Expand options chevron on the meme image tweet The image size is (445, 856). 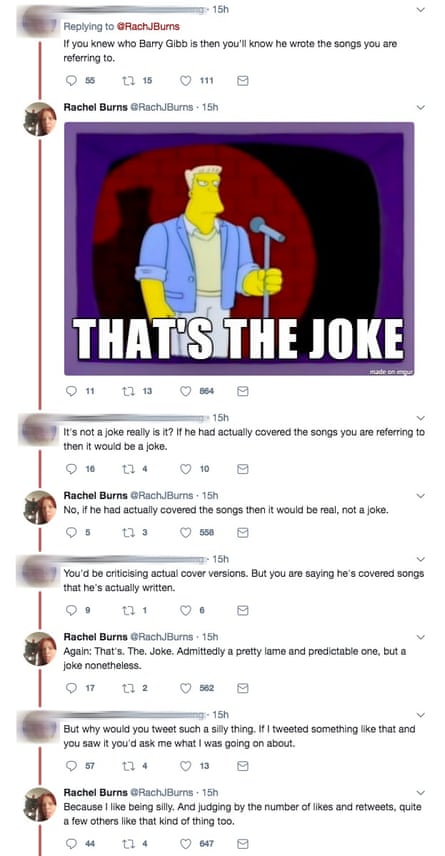point(420,108)
